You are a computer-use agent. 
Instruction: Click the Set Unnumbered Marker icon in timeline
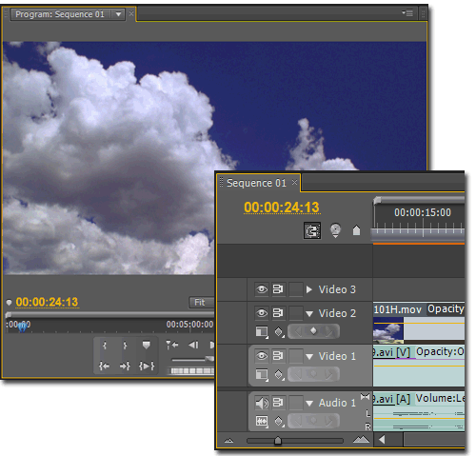point(356,230)
